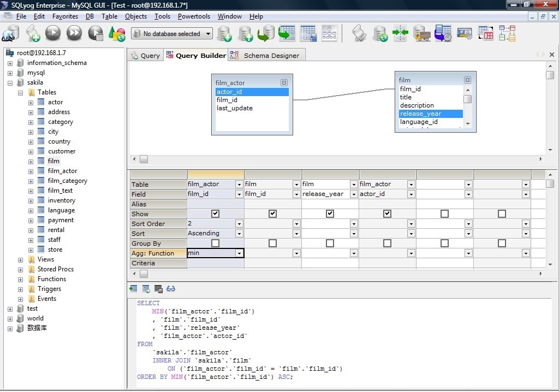Screen dimensions: 559x392
Task: Enable Group By for the release_year column
Action: tap(330, 243)
